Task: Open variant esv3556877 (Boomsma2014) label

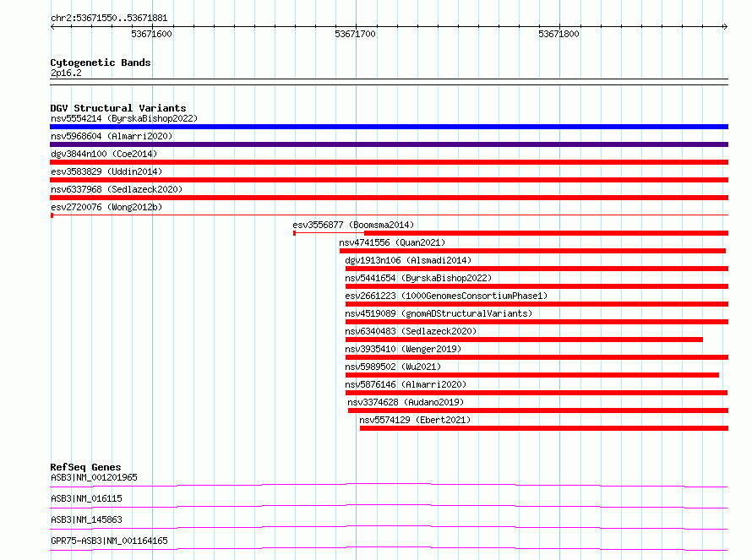Action: tap(353, 225)
